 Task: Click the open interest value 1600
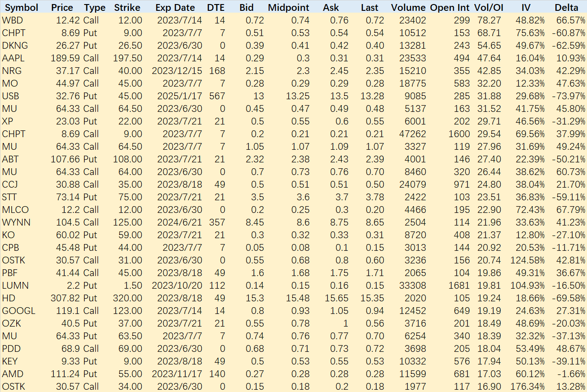click(460, 134)
